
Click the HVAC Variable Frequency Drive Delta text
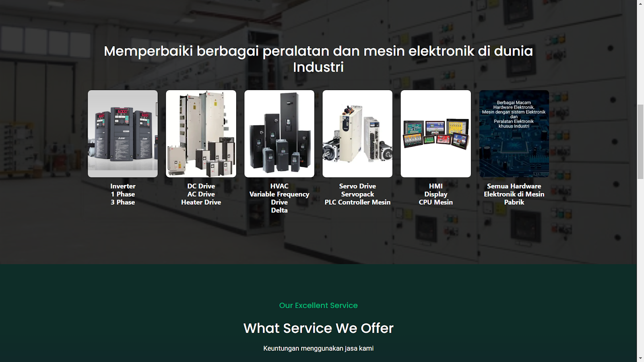coord(279,198)
